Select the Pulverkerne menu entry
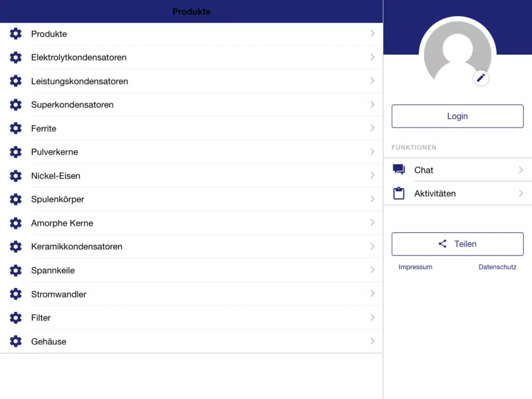The width and height of the screenshot is (532, 399). point(192,152)
